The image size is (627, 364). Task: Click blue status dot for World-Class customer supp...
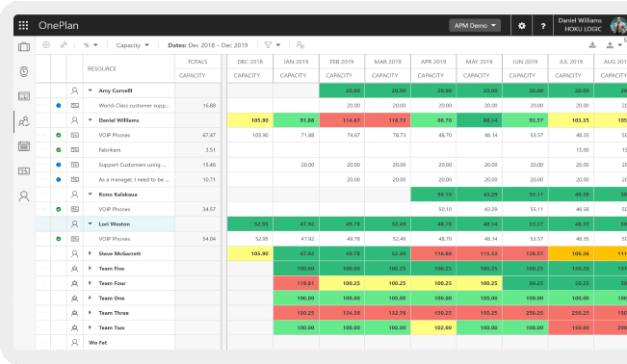pos(59,106)
